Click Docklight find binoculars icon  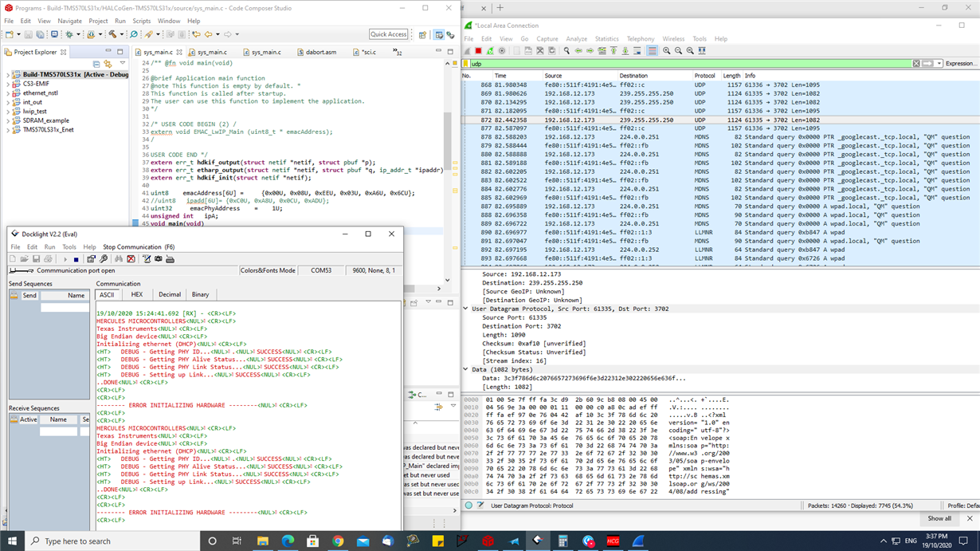coord(119,259)
